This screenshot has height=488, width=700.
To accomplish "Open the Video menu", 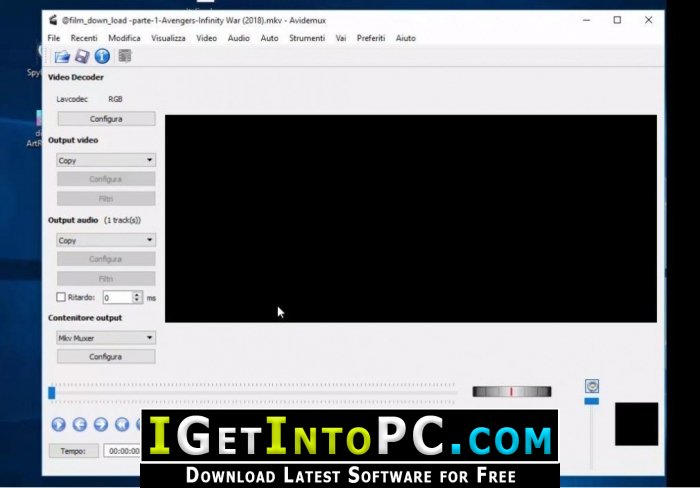I will point(207,38).
